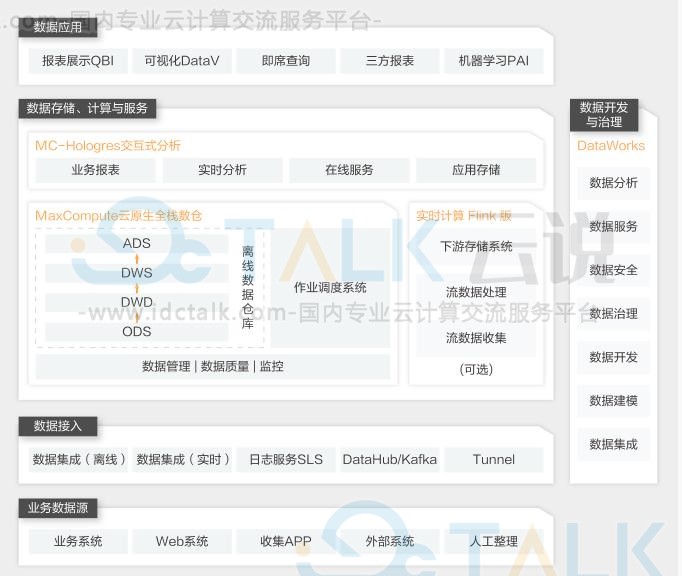
Task: Click the 流数据处理 box
Action: 476,292
